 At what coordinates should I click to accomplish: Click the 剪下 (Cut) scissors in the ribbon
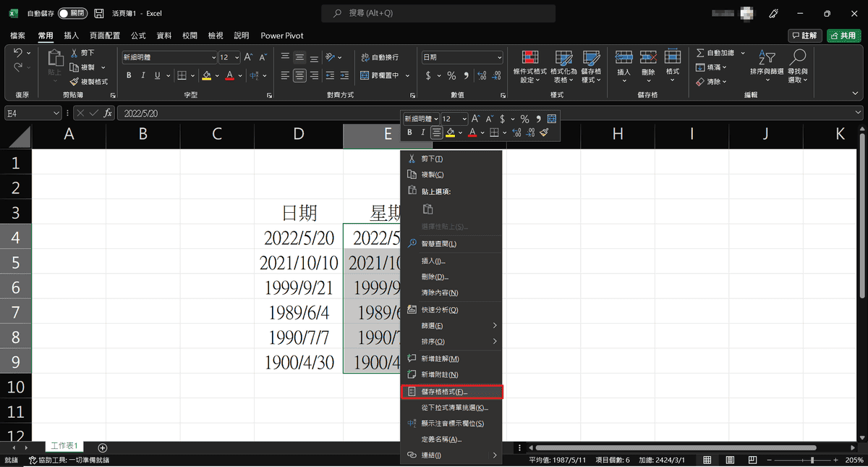point(74,53)
